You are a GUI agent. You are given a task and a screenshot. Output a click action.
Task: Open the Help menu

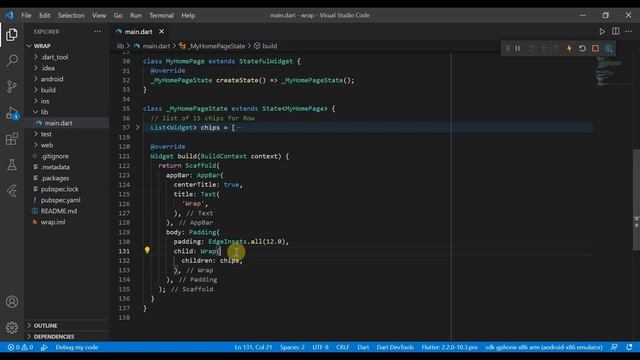[188, 15]
